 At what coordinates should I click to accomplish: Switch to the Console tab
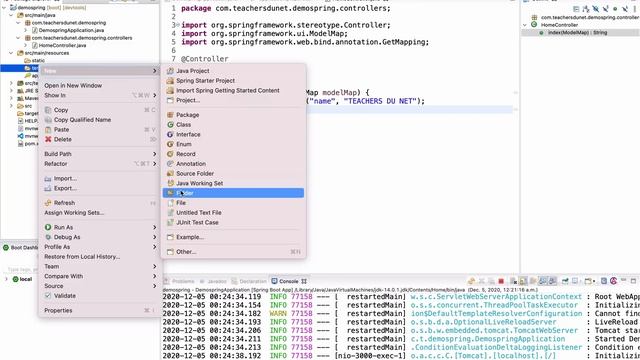click(x=289, y=281)
